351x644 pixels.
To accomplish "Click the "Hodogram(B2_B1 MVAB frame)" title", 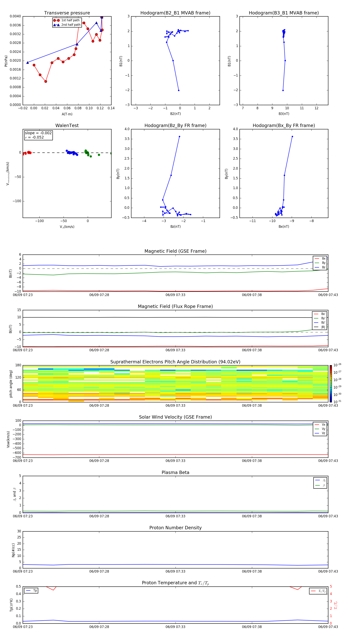I will pyautogui.click(x=175, y=13).
